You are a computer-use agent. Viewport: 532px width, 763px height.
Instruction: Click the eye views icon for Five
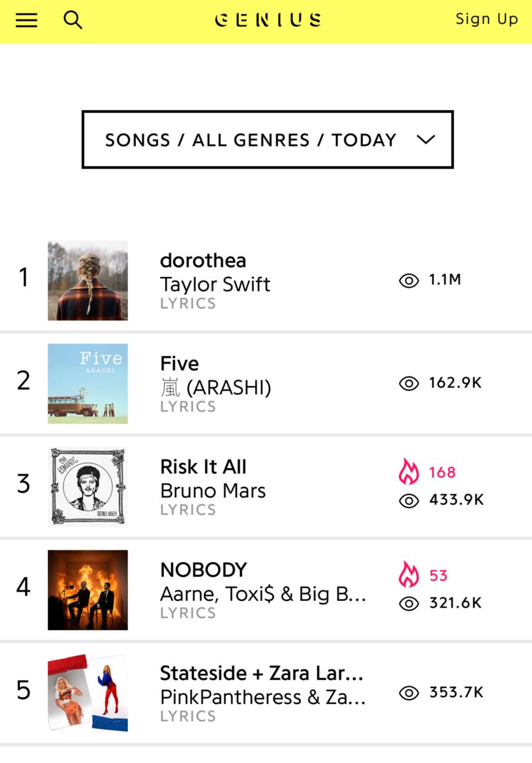(x=409, y=383)
